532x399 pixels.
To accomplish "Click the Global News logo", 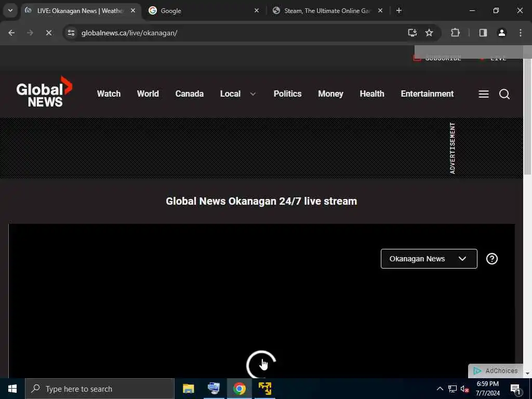I will pyautogui.click(x=44, y=91).
